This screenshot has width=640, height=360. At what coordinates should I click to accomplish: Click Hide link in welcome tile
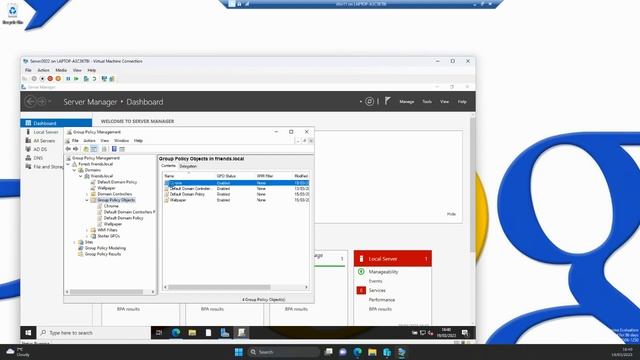coord(451,214)
